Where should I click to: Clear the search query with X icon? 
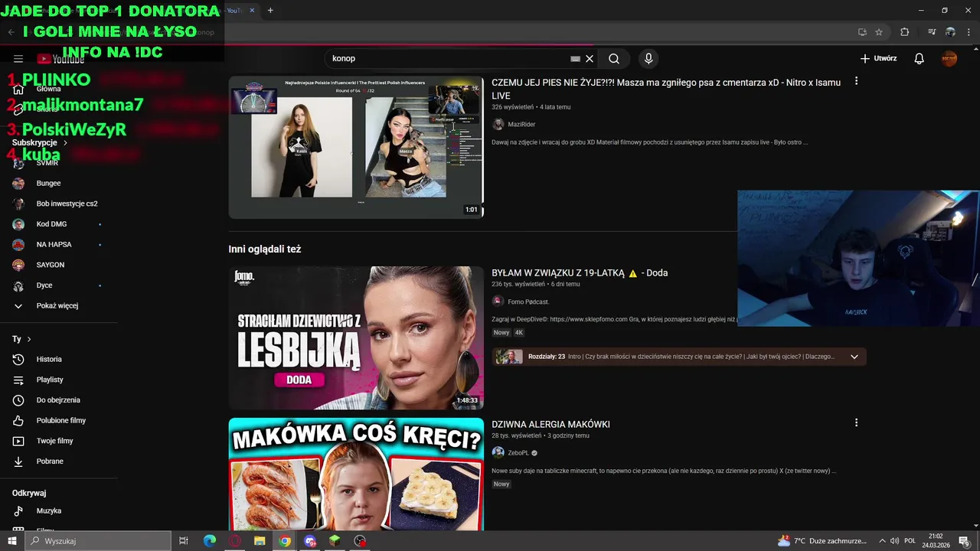[x=590, y=58]
